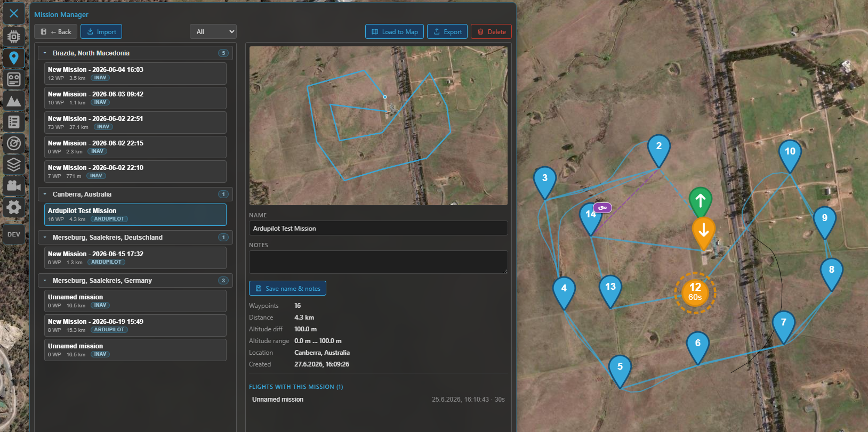Open the settings gear in sidebar
The width and height of the screenshot is (868, 432).
pyautogui.click(x=14, y=207)
